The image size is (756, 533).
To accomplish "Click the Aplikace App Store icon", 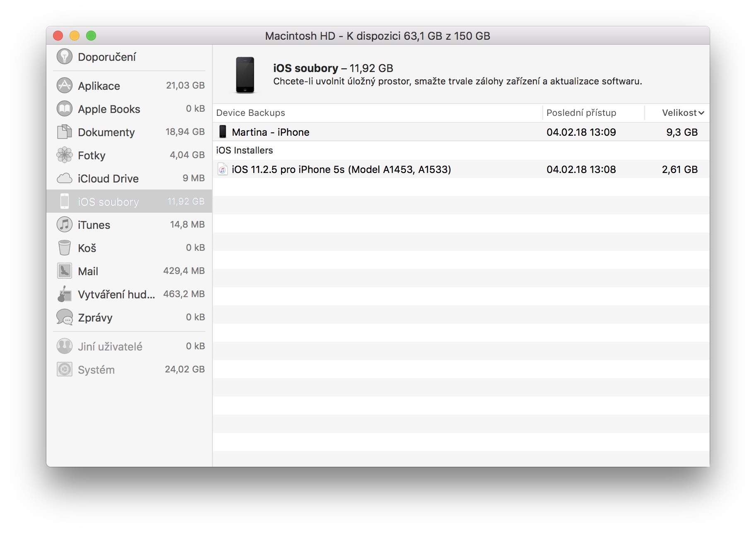I will pyautogui.click(x=65, y=85).
